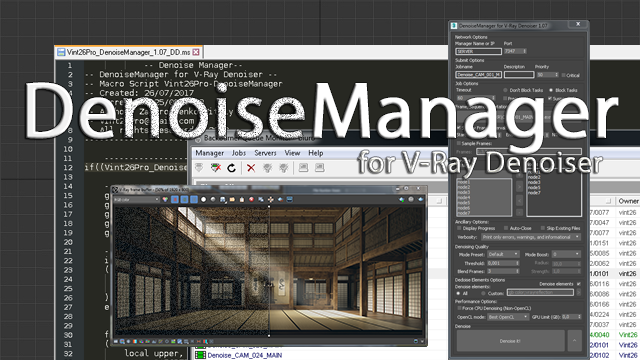Show the RGB color channels in V-Ray frame buffer

click(165, 199)
